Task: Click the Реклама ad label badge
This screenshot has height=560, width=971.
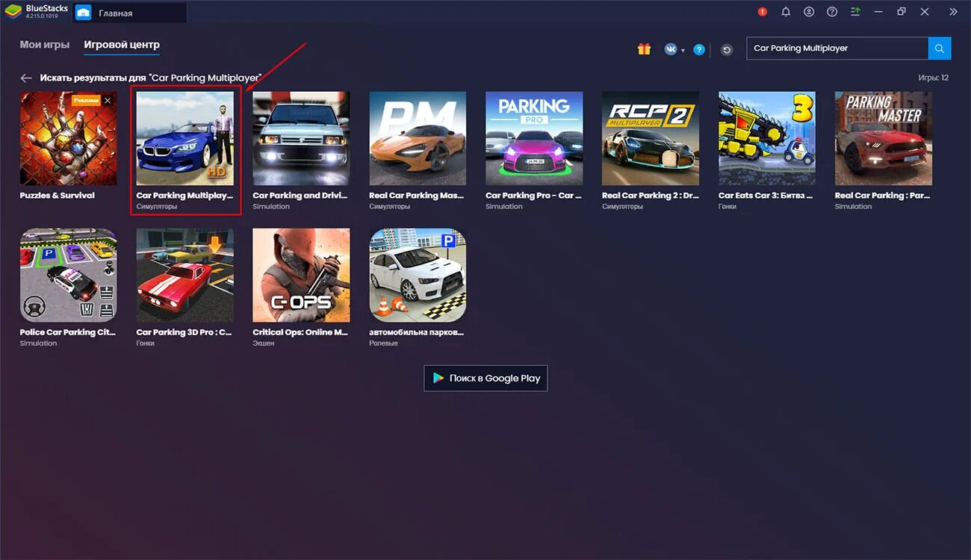Action: tap(86, 100)
